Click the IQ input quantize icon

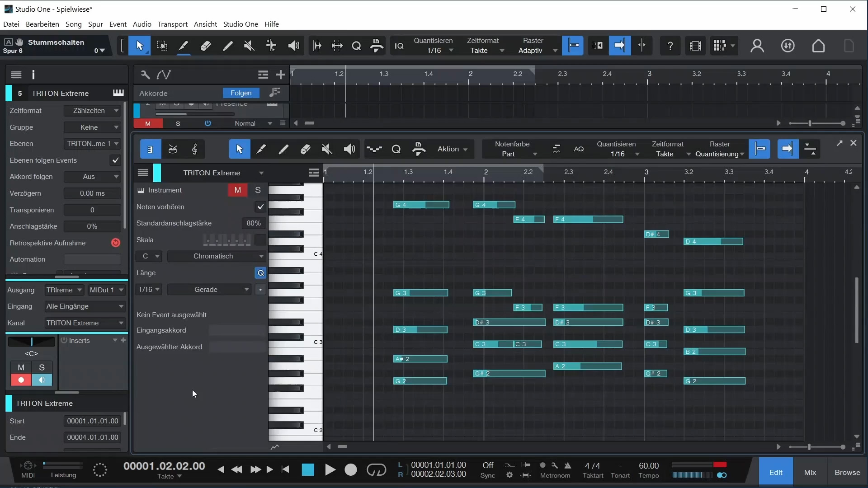(x=399, y=46)
